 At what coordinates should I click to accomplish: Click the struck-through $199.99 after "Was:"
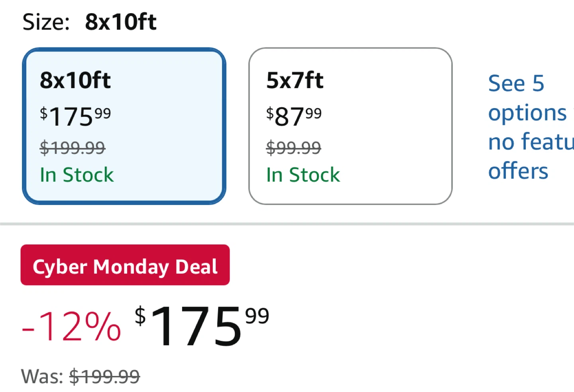coord(104,376)
